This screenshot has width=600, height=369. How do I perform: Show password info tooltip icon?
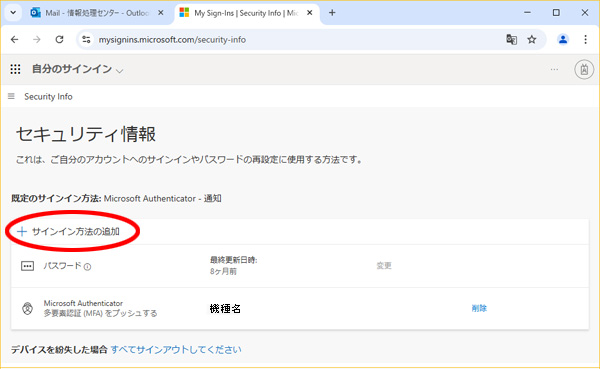click(88, 267)
